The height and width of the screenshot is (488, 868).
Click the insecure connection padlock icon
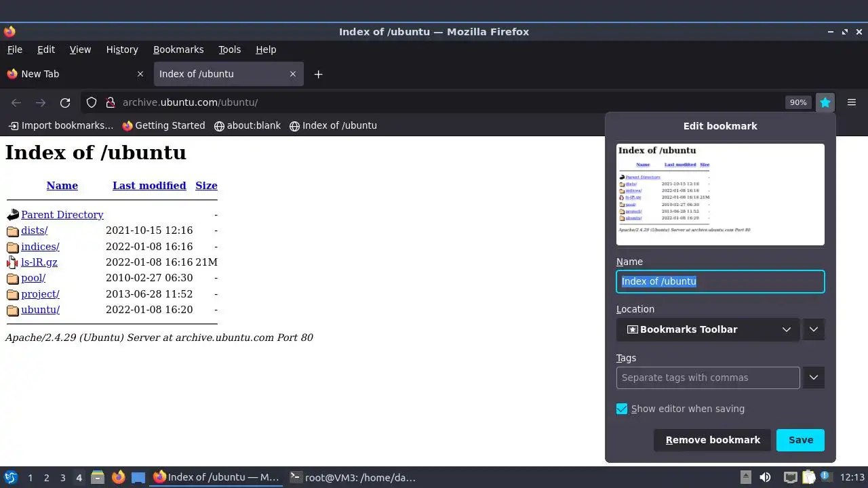click(x=110, y=102)
